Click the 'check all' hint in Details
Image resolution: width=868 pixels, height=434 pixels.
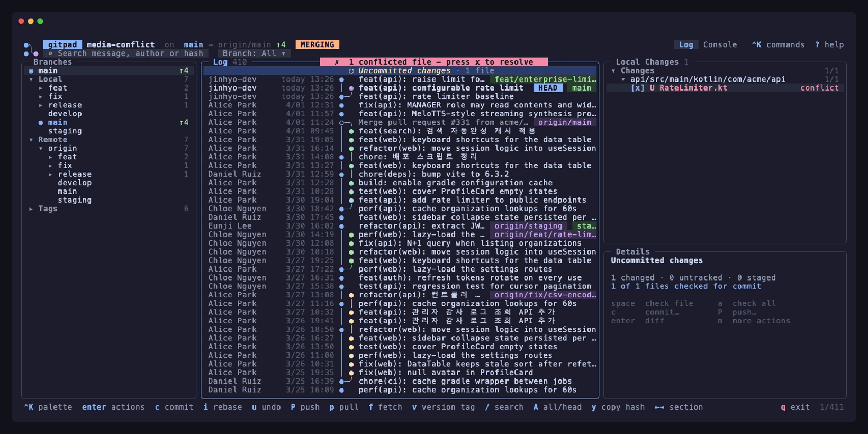(x=747, y=304)
